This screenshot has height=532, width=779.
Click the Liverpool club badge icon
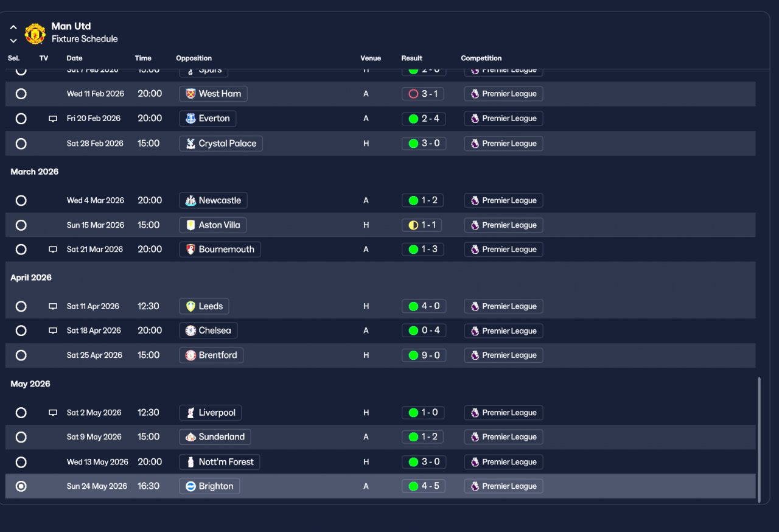click(x=190, y=413)
